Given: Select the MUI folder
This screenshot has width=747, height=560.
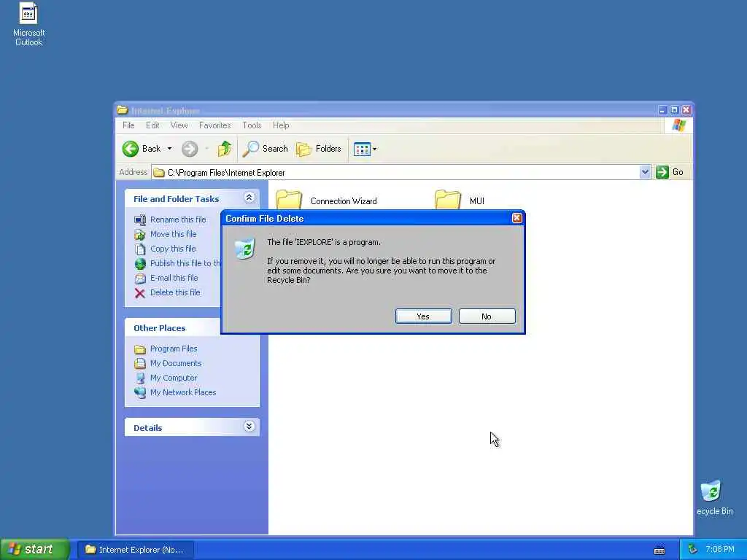Looking at the screenshot, I should [460, 200].
